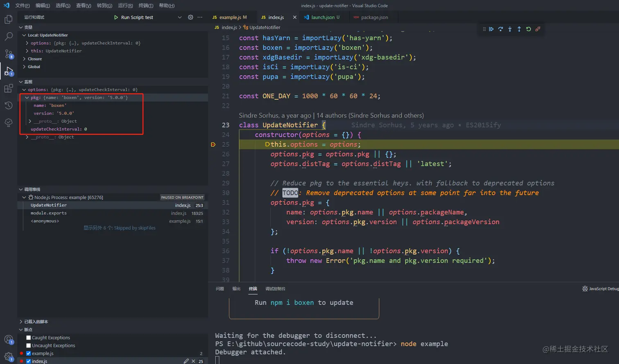Open the Source Control view
The image size is (619, 364).
click(8, 54)
